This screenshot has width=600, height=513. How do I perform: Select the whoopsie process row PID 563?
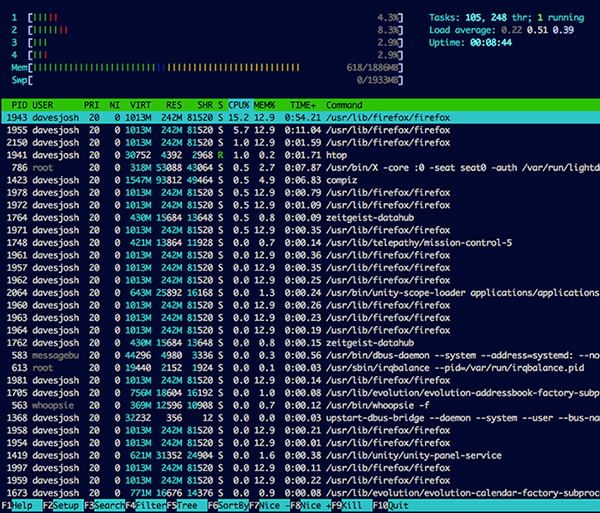[301, 405]
